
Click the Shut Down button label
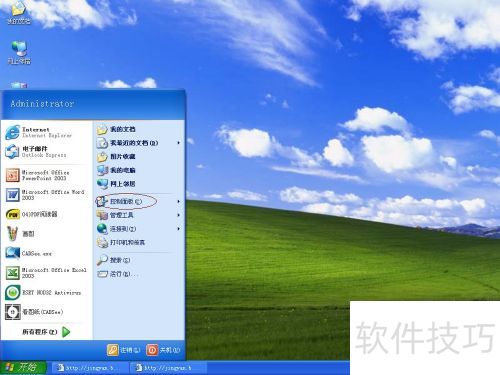click(170, 350)
